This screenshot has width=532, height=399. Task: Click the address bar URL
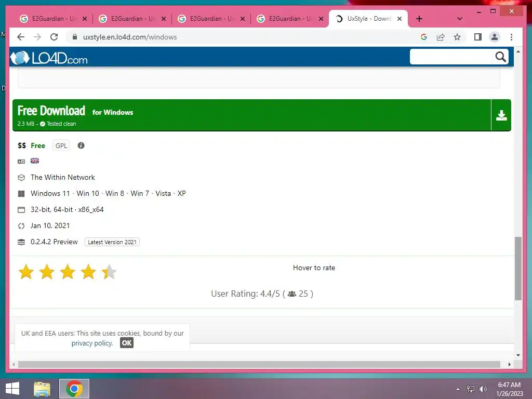[130, 37]
